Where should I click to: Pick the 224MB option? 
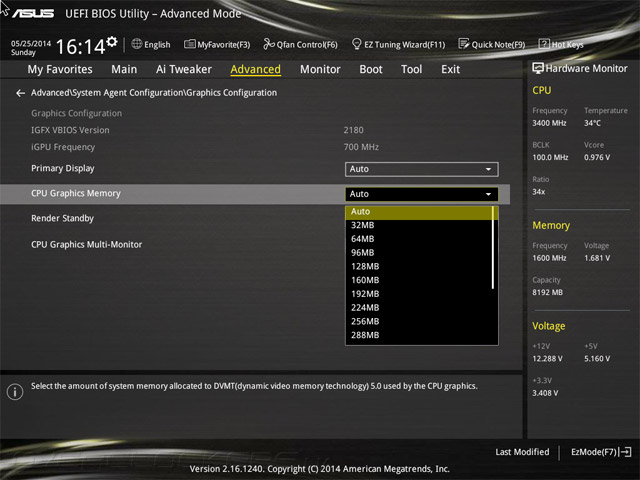[x=419, y=308]
